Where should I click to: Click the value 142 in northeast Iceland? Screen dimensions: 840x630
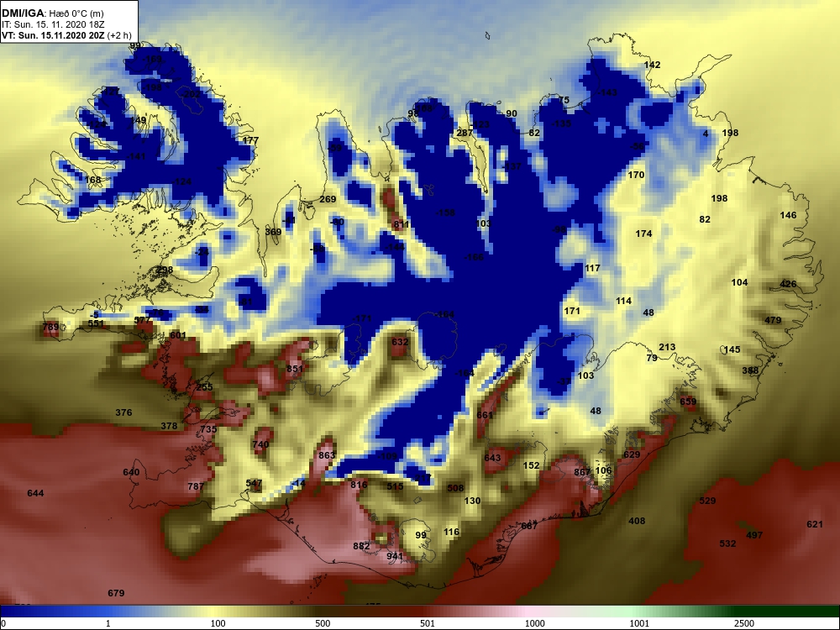point(652,65)
